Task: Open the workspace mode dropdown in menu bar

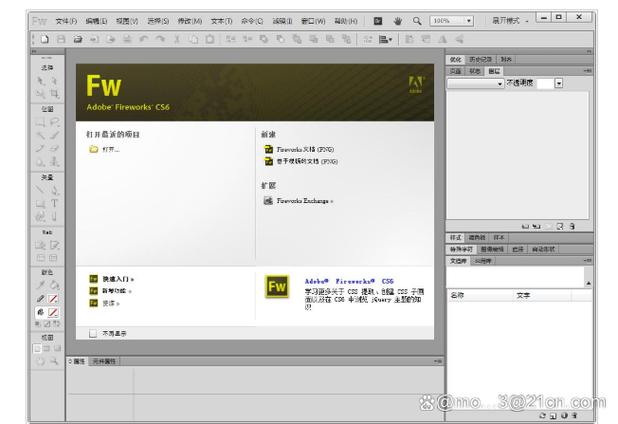Action: (x=510, y=21)
